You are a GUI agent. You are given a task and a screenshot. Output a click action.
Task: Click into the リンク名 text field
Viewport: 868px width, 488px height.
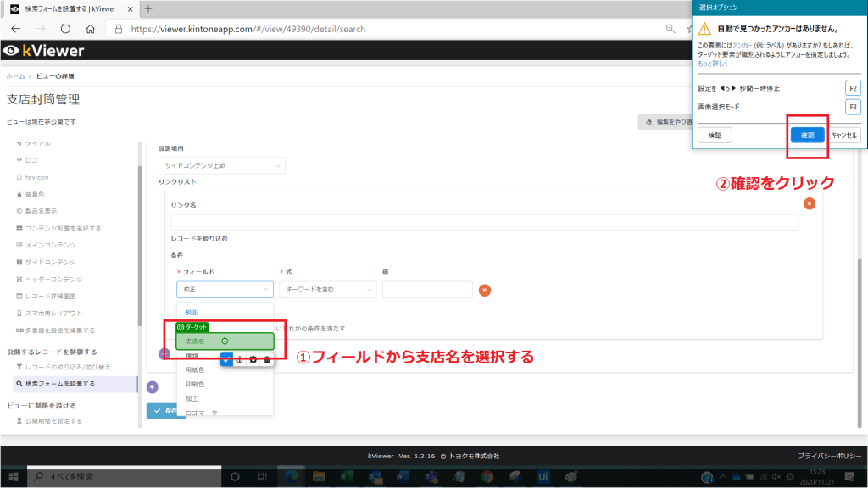[x=484, y=223]
